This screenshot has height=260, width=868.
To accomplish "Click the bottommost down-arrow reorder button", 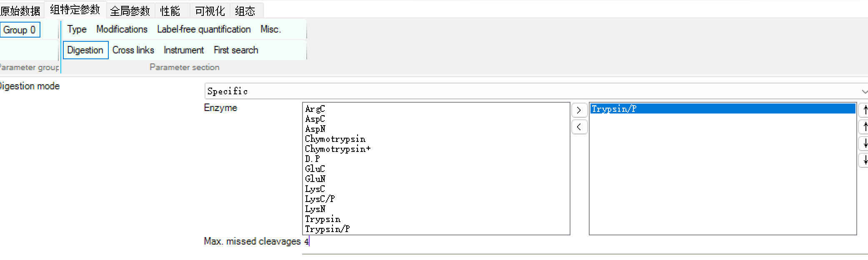I will 864,160.
